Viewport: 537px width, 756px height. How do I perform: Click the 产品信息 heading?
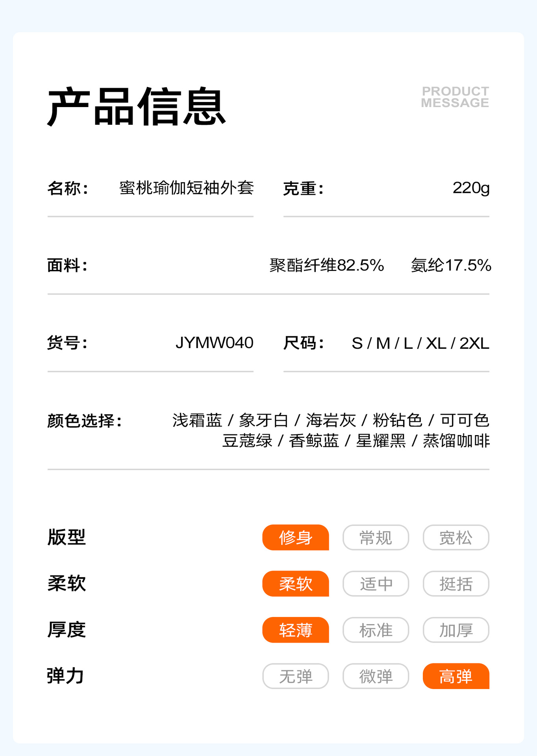[x=136, y=107]
